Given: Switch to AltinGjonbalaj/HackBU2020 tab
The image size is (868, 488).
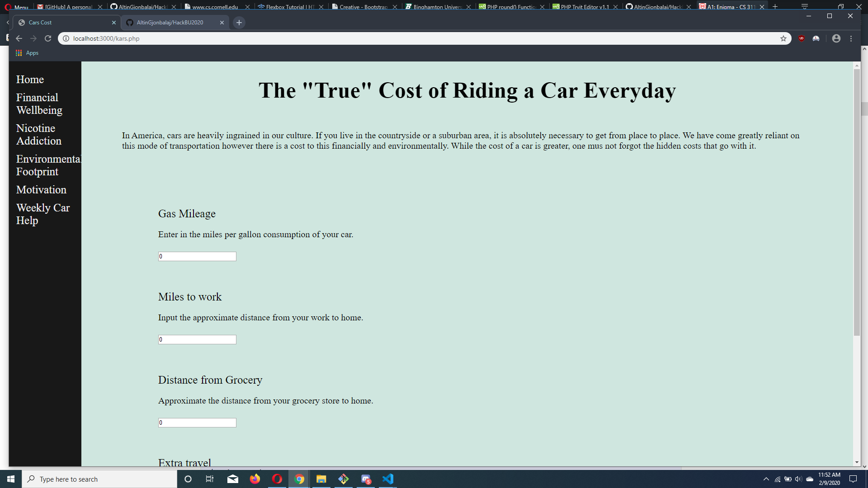Looking at the screenshot, I should (x=170, y=23).
